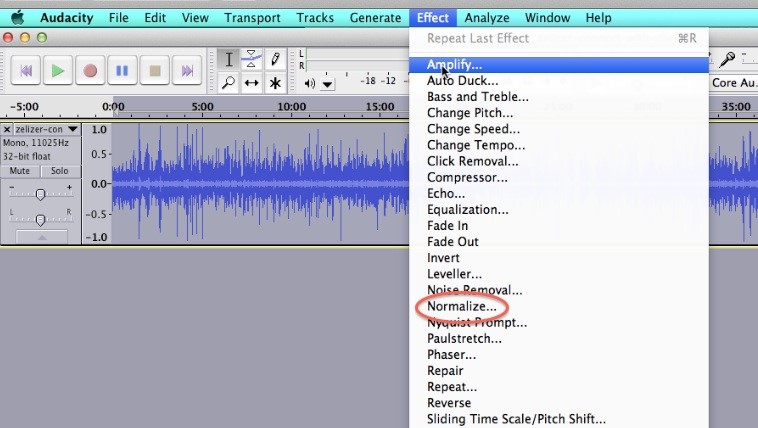Image resolution: width=758 pixels, height=428 pixels.
Task: Select the magnifier Zoom tool
Action: pos(229,83)
